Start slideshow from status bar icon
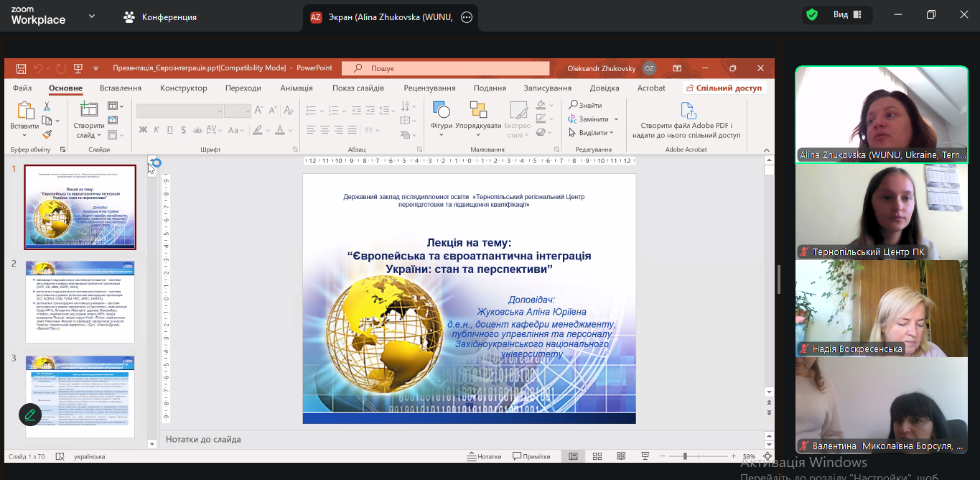This screenshot has height=480, width=980. 645,456
